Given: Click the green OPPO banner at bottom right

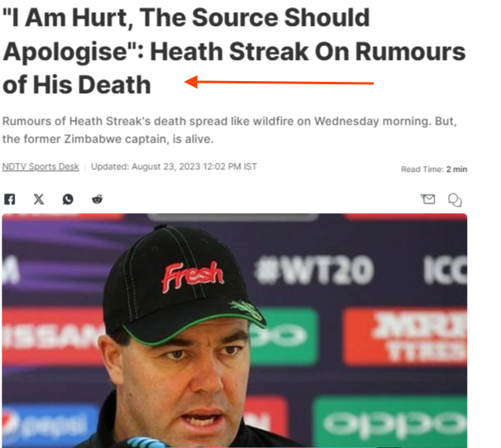Looking at the screenshot, I should tap(390, 421).
